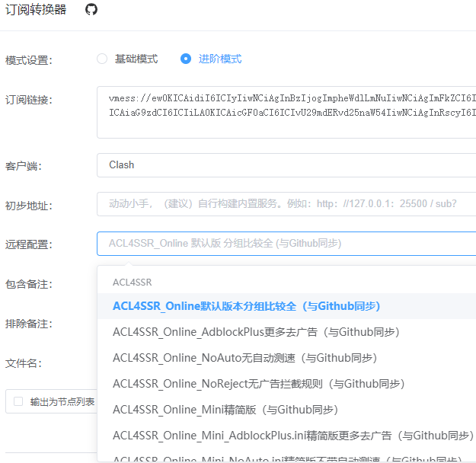Viewport: 476px width, 463px height.
Task: Choose ACL4SSR_Online_NoAuto无自动测速 option
Action: click(x=286, y=358)
